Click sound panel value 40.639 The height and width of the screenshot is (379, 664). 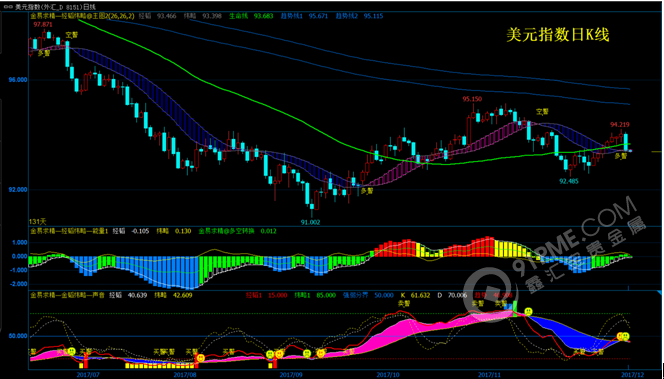click(x=137, y=295)
